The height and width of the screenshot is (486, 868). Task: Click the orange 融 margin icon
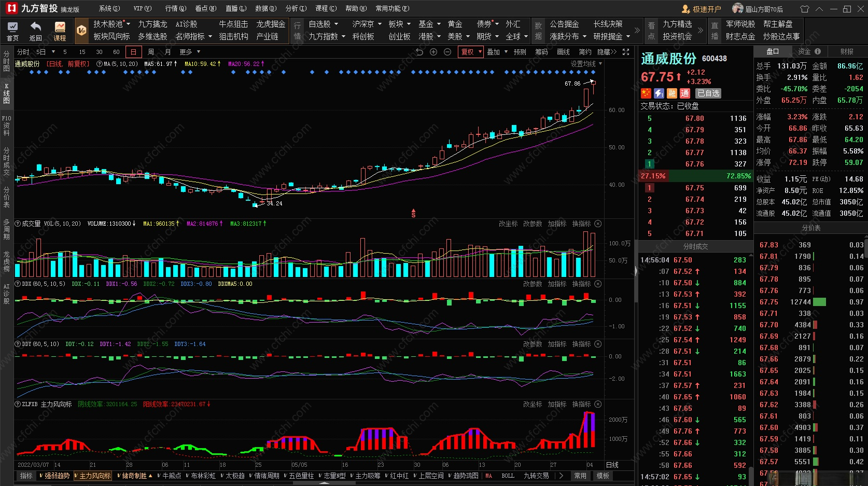coord(672,93)
